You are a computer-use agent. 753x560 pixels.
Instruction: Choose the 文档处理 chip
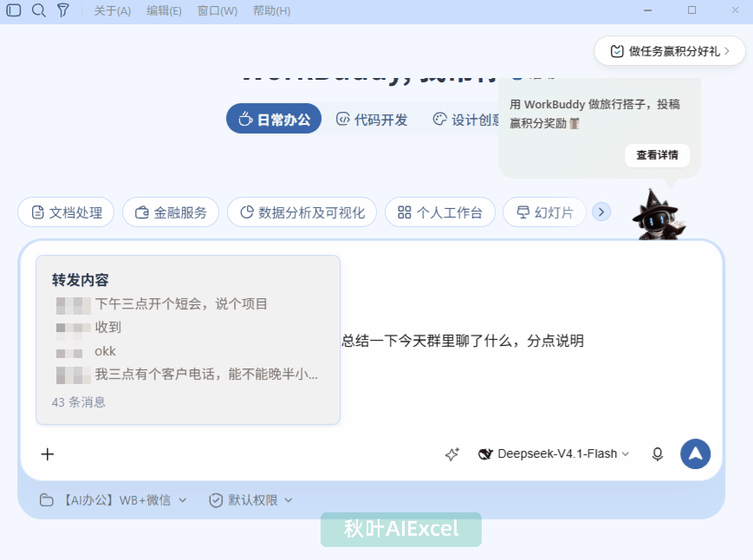[66, 212]
